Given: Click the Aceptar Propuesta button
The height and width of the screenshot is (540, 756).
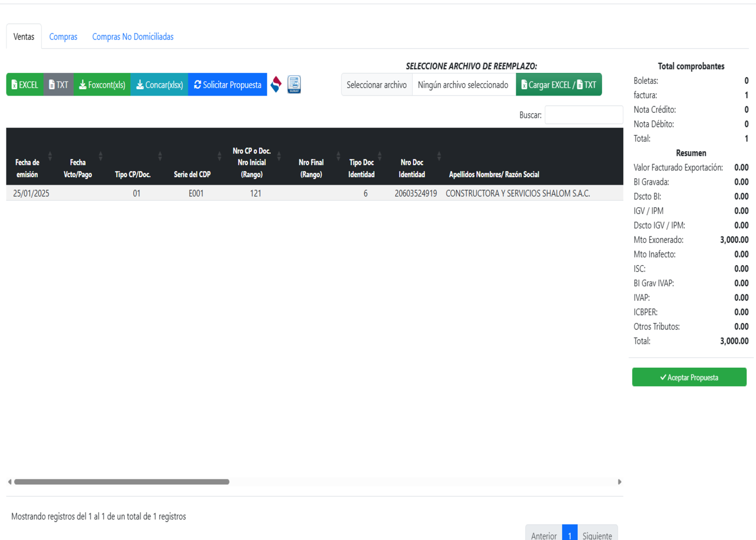Looking at the screenshot, I should point(689,377).
